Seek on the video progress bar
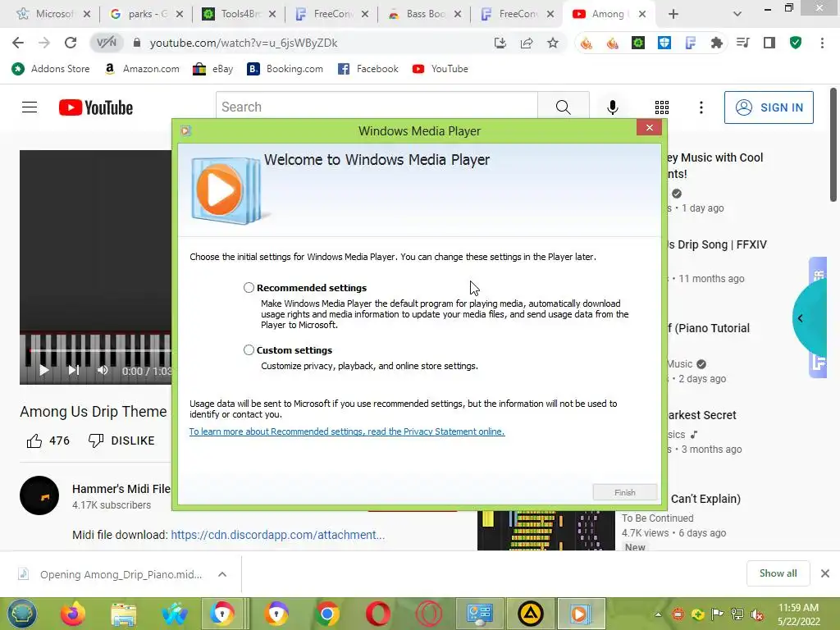840x630 pixels. (x=99, y=350)
